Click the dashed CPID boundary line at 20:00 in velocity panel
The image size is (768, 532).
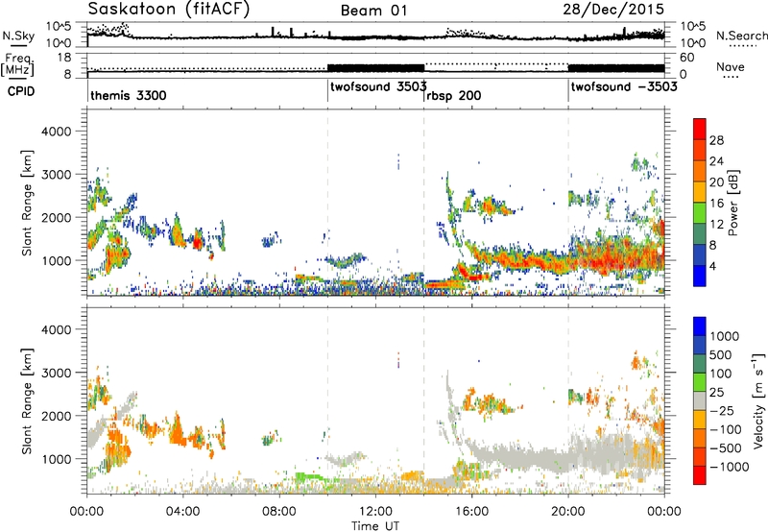point(568,400)
